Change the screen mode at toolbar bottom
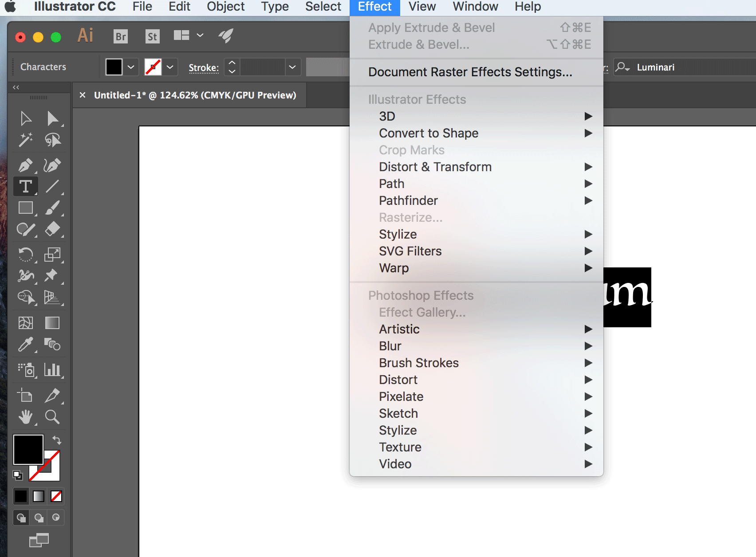756x557 pixels. (x=39, y=540)
